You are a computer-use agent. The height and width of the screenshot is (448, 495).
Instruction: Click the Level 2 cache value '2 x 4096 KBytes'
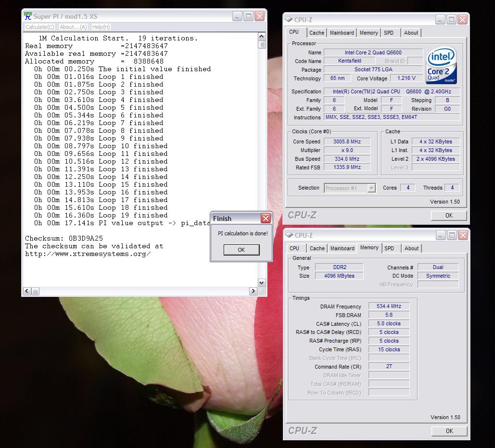(436, 159)
